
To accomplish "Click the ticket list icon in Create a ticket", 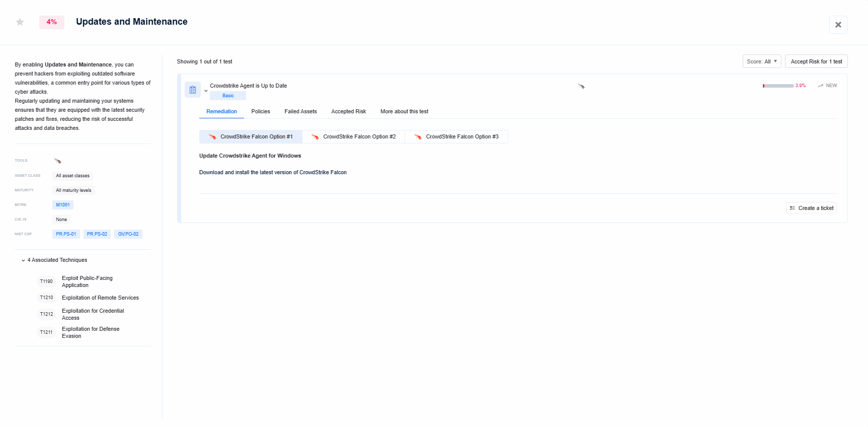I will (x=793, y=208).
